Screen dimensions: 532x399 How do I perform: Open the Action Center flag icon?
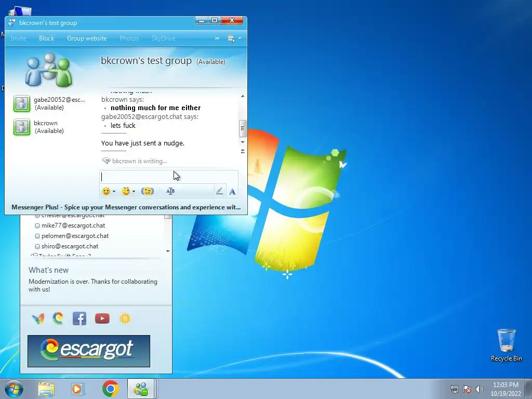(467, 389)
